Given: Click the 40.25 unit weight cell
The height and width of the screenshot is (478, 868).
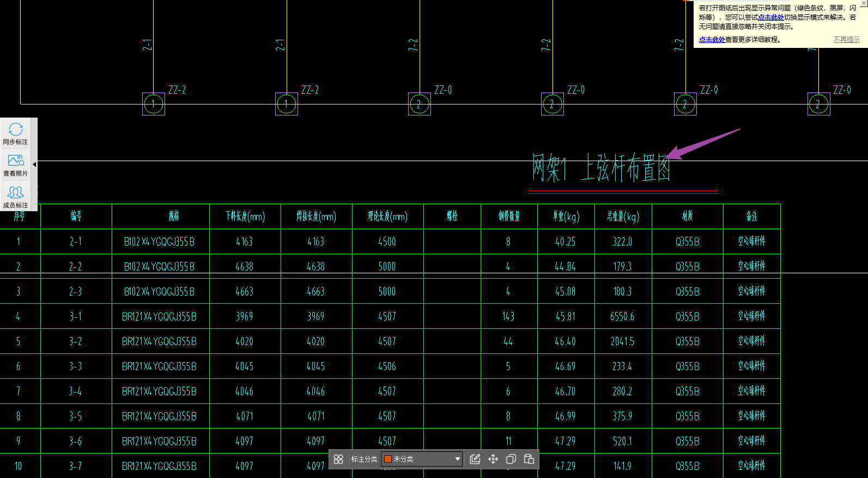Looking at the screenshot, I should 566,241.
